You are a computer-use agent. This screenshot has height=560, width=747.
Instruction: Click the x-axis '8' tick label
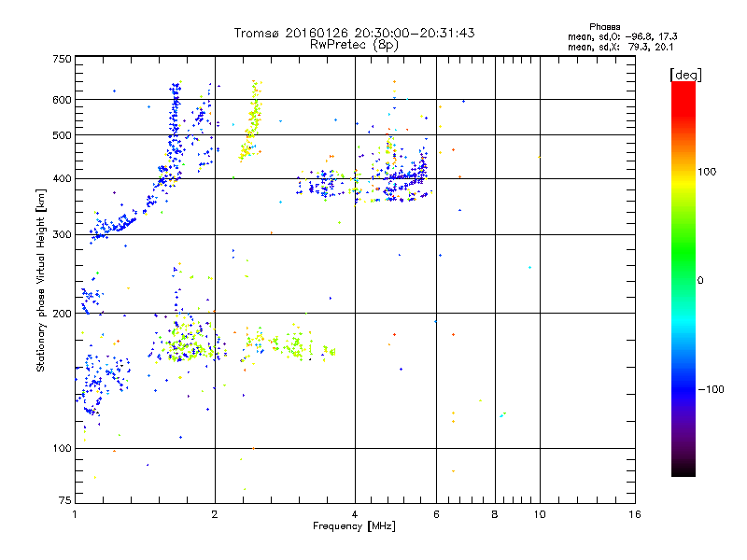495,514
